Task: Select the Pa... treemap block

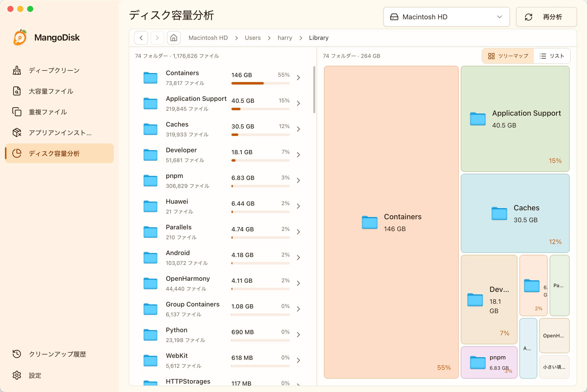Action: pos(559,285)
